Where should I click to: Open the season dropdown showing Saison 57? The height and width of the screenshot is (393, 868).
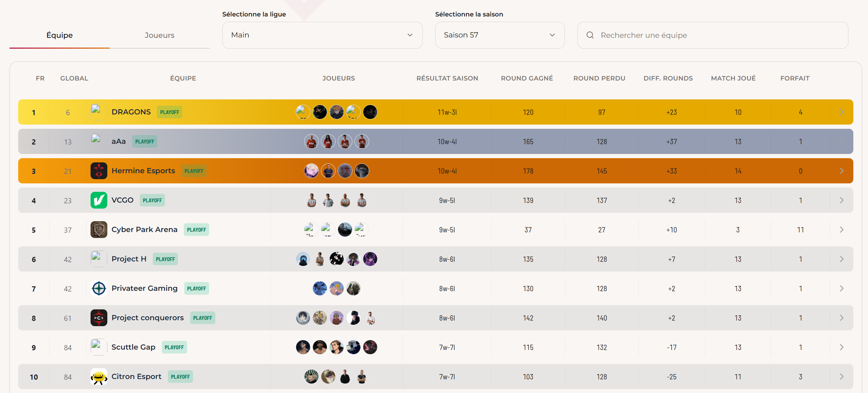[500, 35]
